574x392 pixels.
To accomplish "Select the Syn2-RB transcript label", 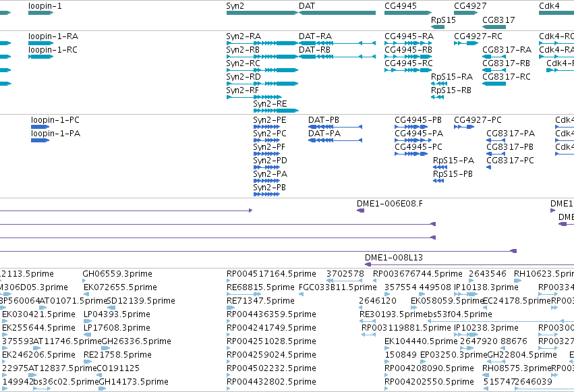I will (243, 50).
